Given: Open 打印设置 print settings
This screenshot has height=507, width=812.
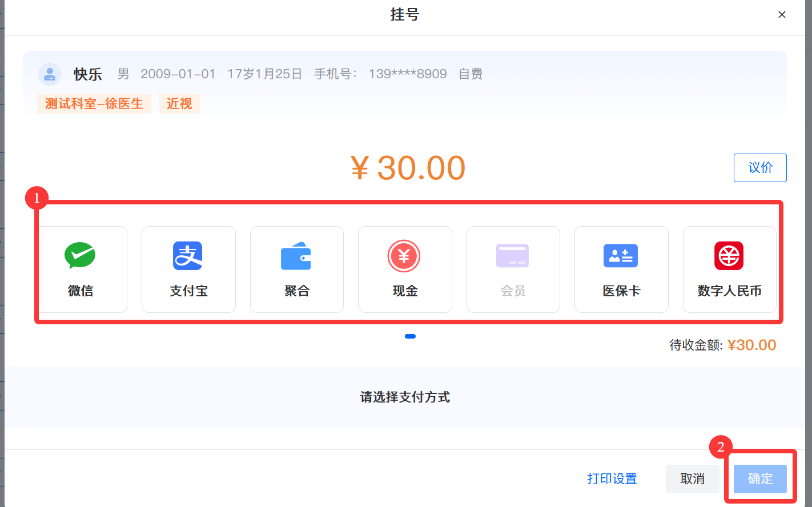Looking at the screenshot, I should 612,478.
